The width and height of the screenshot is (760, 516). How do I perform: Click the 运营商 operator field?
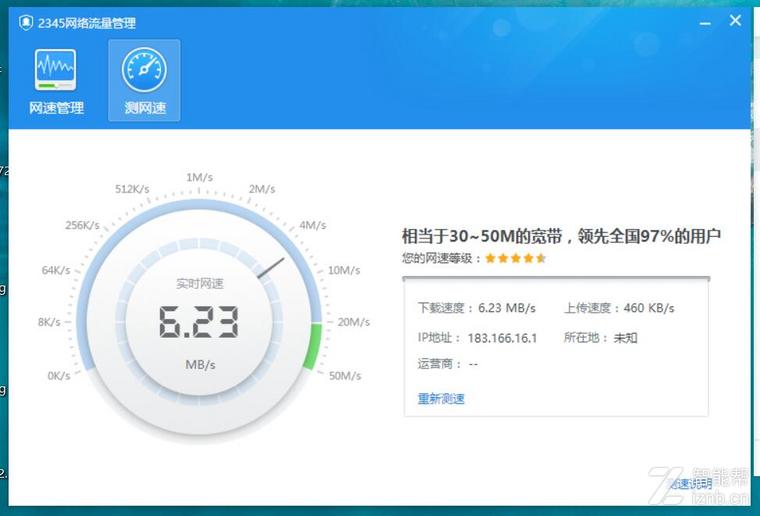click(x=448, y=364)
